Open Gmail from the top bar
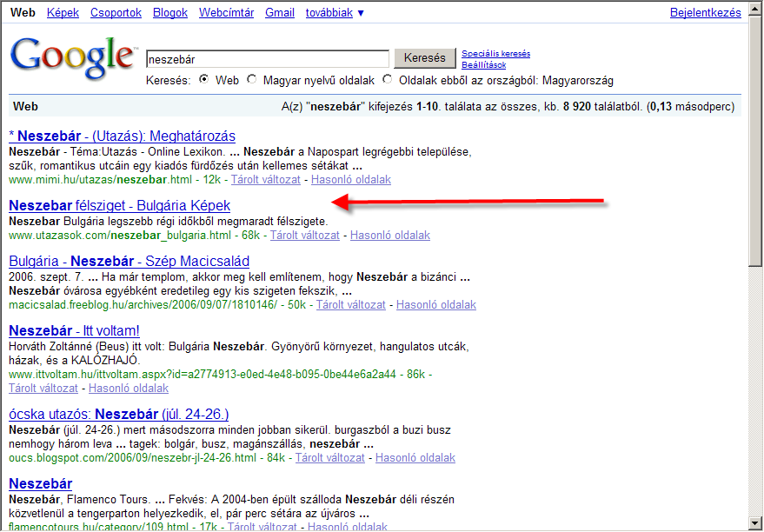764x532 pixels. point(280,13)
